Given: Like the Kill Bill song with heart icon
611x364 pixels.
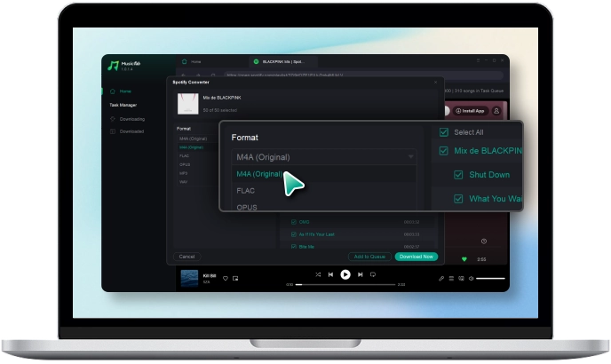Looking at the screenshot, I should pyautogui.click(x=226, y=279).
